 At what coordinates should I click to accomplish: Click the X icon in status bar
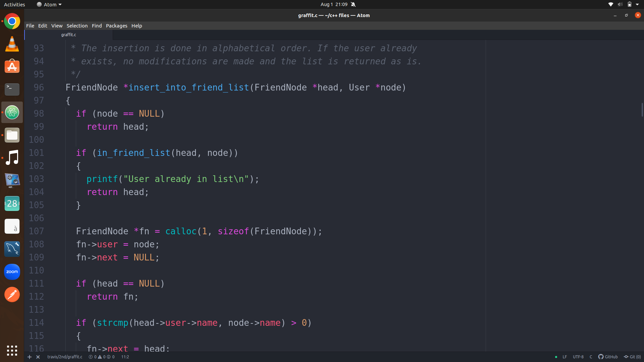pyautogui.click(x=38, y=357)
